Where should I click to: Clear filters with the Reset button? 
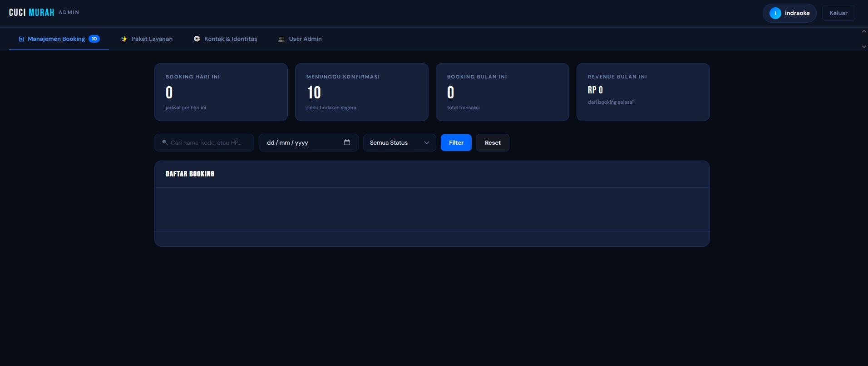[x=493, y=143]
